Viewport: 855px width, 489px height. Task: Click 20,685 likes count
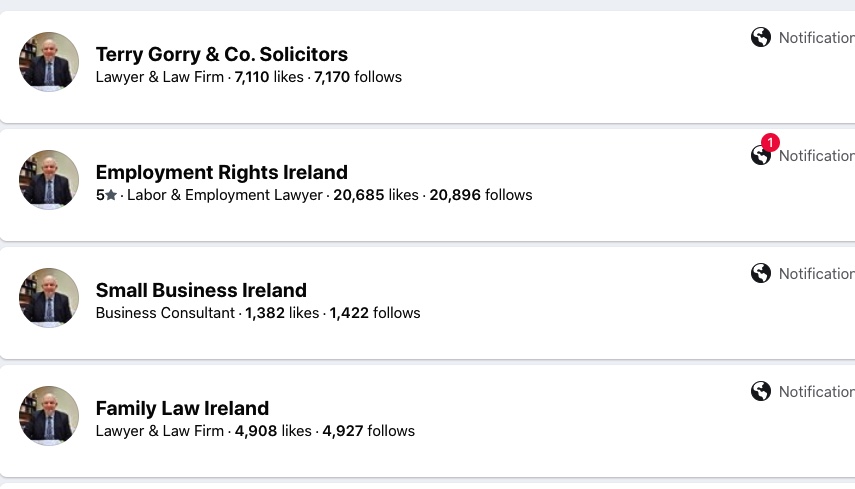tap(376, 195)
